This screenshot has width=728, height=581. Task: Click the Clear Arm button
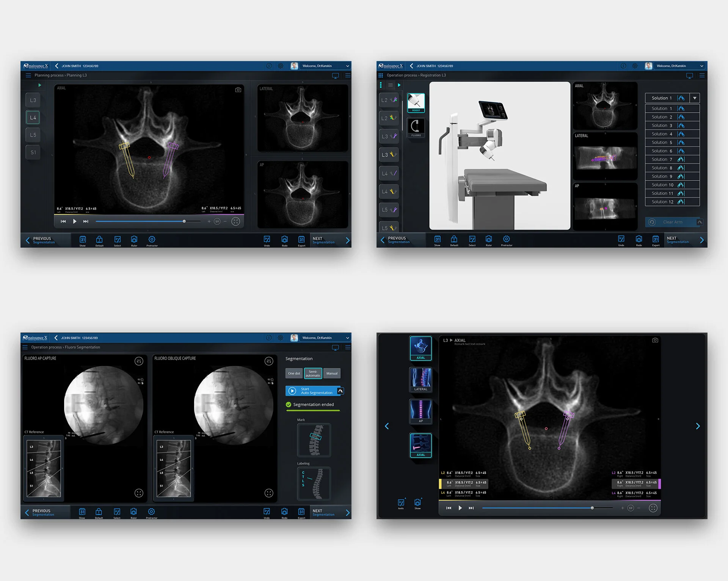[x=673, y=222]
